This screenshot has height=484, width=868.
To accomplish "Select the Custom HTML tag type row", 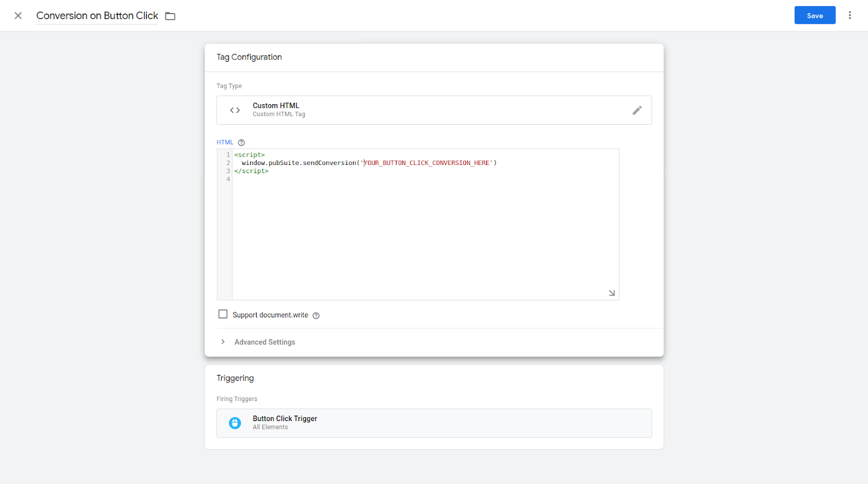I will click(434, 110).
